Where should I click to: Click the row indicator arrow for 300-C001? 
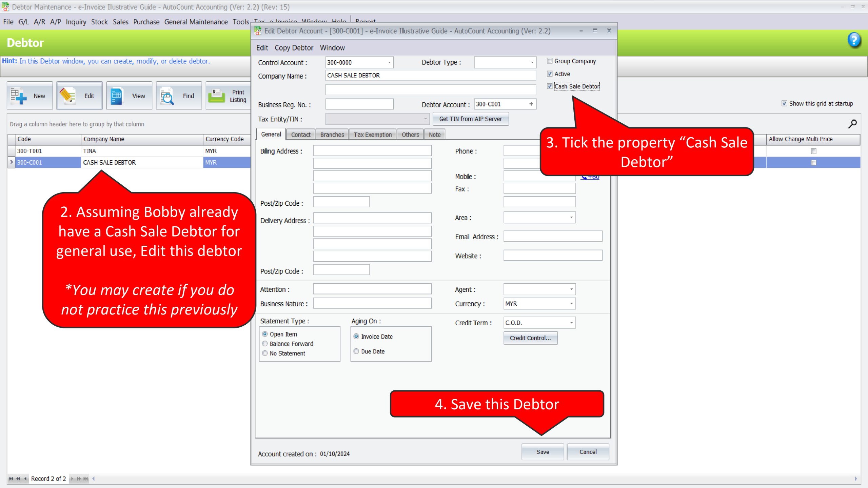(x=12, y=162)
